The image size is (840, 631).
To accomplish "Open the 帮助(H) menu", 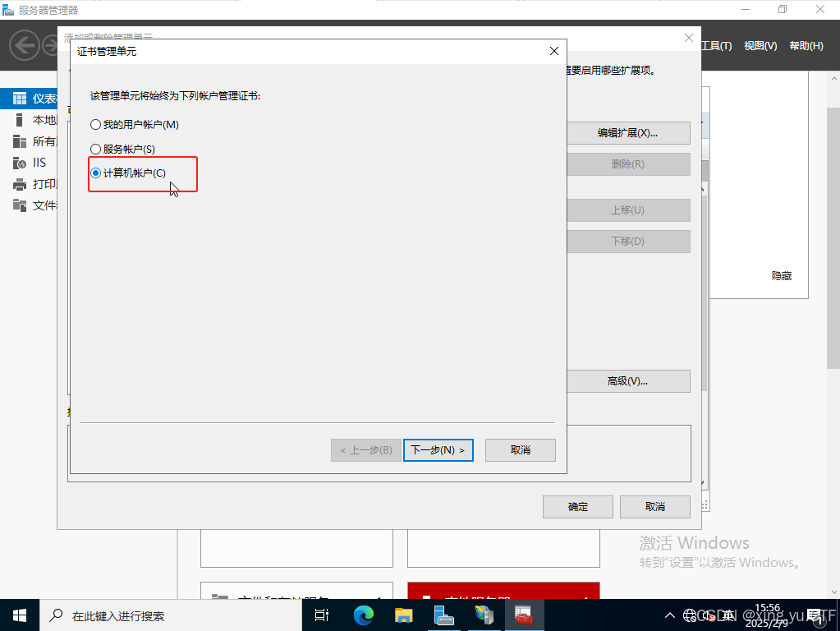I will click(x=806, y=46).
